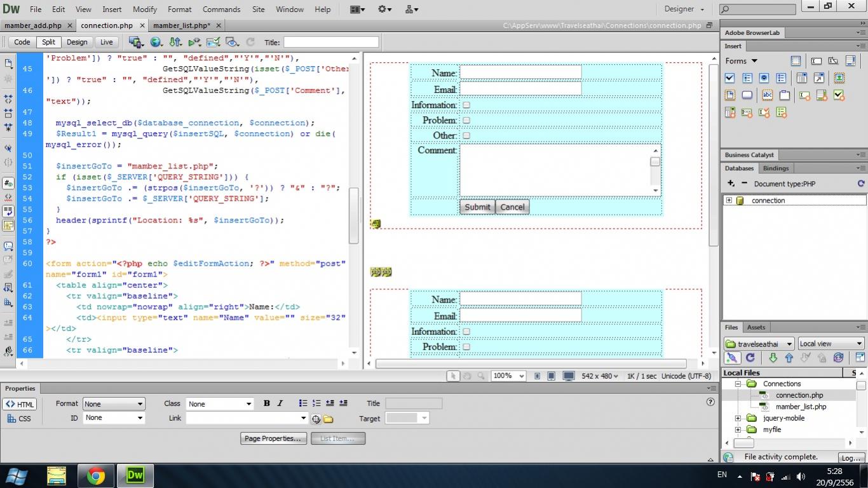Insert Label 'abc' icon
Image resolution: width=868 pixels, height=488 pixels.
point(768,95)
